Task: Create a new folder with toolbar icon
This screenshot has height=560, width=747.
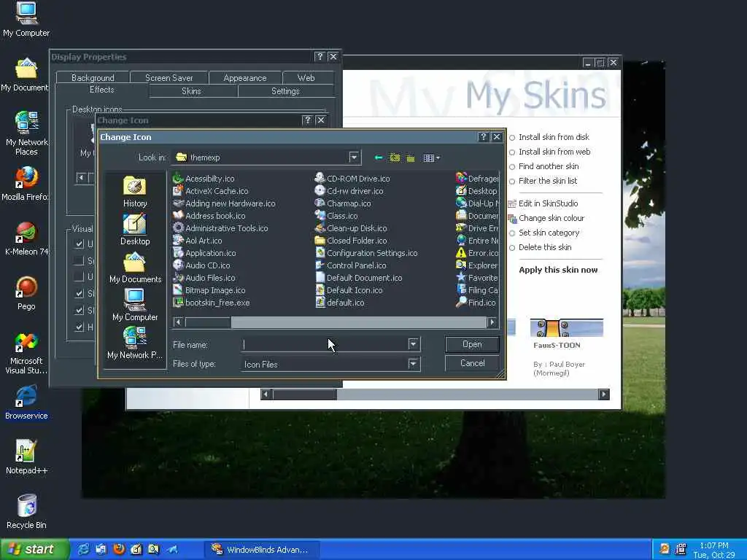Action: click(410, 158)
